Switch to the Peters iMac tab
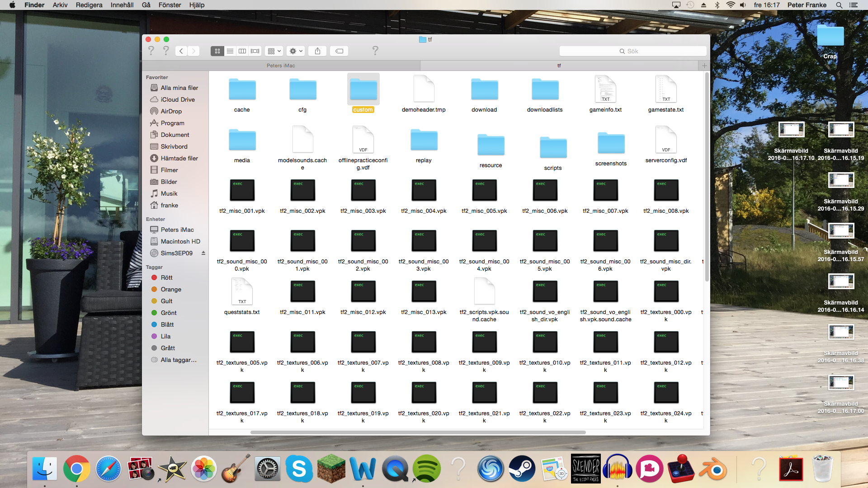This screenshot has width=868, height=488. 281,66
